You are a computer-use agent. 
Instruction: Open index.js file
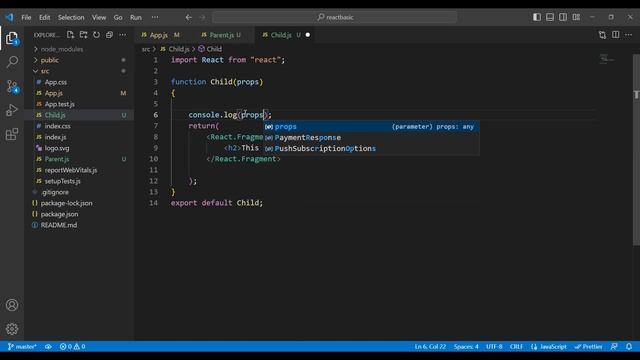[56, 137]
